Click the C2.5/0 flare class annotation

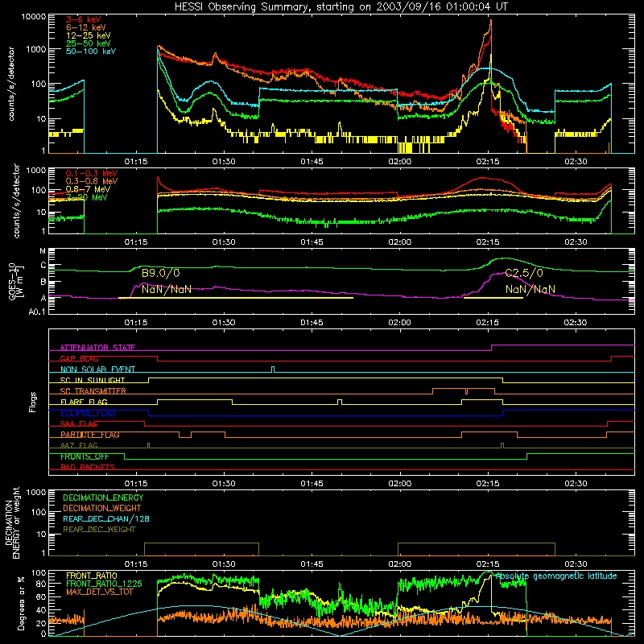(524, 273)
